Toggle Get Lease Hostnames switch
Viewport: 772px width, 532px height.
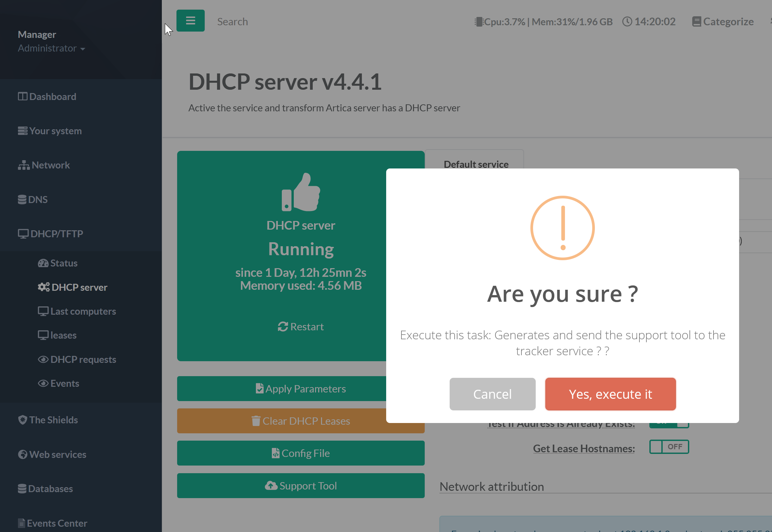click(669, 447)
